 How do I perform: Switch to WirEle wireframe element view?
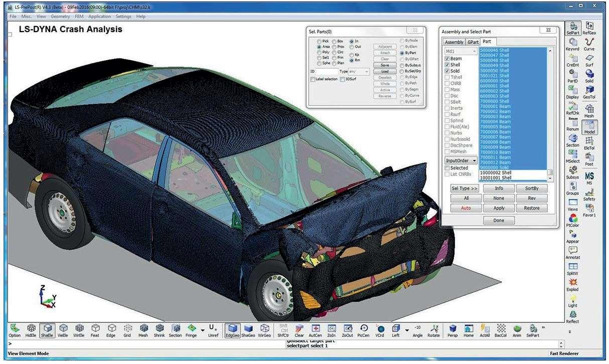[79, 330]
